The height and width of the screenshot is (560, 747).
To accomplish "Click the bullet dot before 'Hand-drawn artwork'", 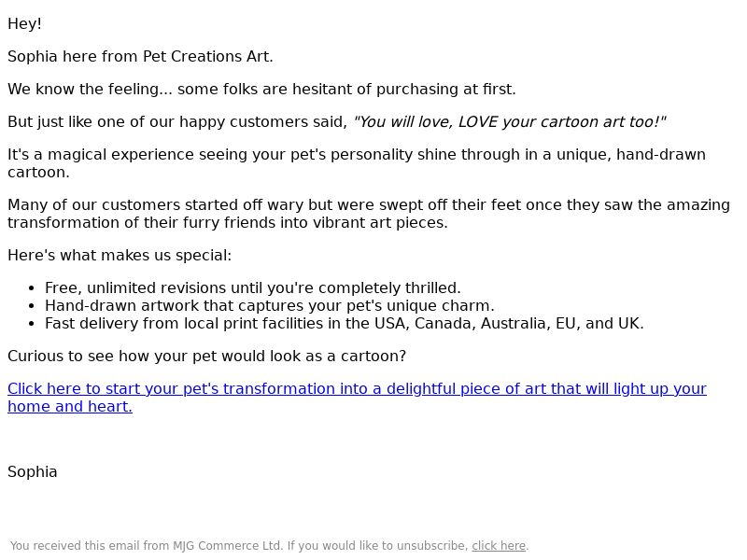I will [32, 306].
